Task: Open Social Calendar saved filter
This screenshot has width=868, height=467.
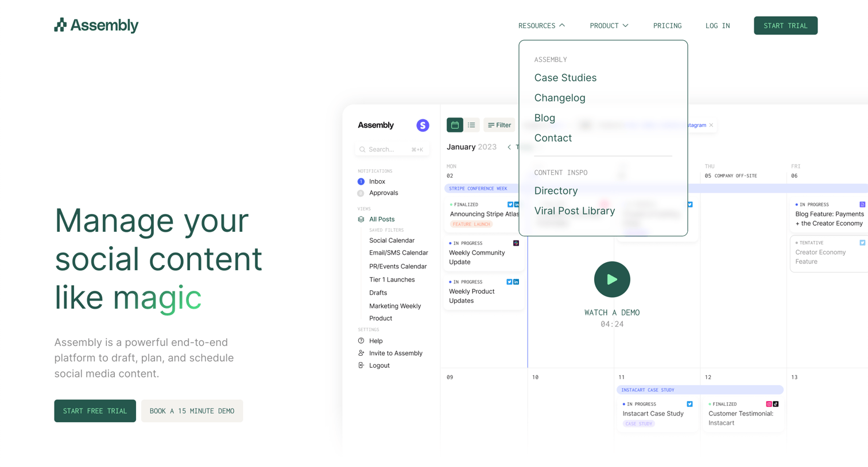Action: [392, 240]
